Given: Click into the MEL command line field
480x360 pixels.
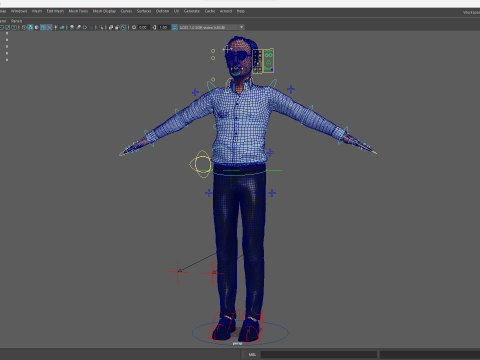Looking at the screenshot, I should (x=319, y=355).
